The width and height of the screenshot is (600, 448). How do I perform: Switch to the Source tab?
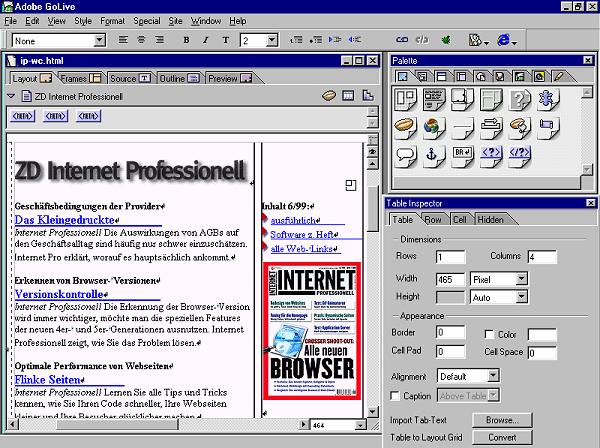pyautogui.click(x=130, y=78)
